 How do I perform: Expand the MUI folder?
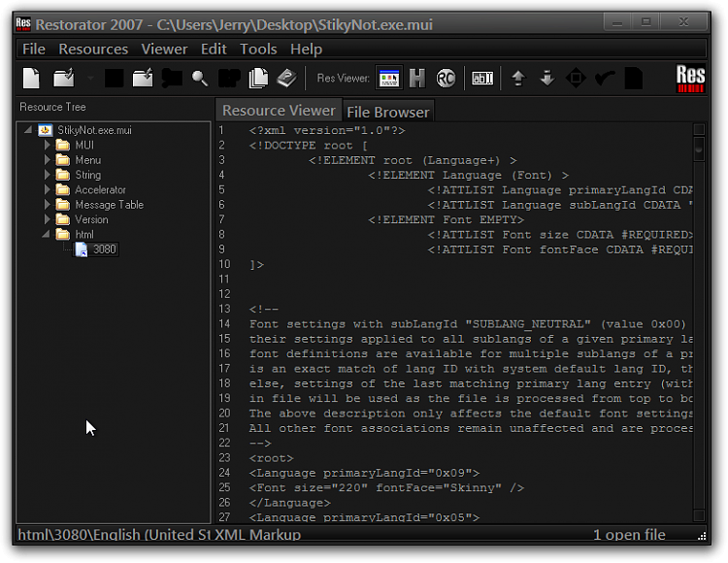(x=47, y=145)
